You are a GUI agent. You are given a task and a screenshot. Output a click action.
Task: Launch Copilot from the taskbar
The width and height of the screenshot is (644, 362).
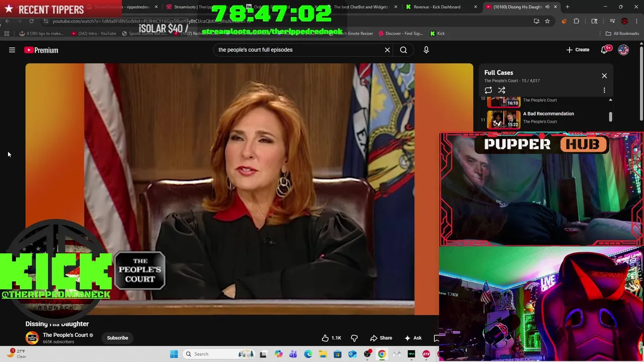[x=278, y=354]
